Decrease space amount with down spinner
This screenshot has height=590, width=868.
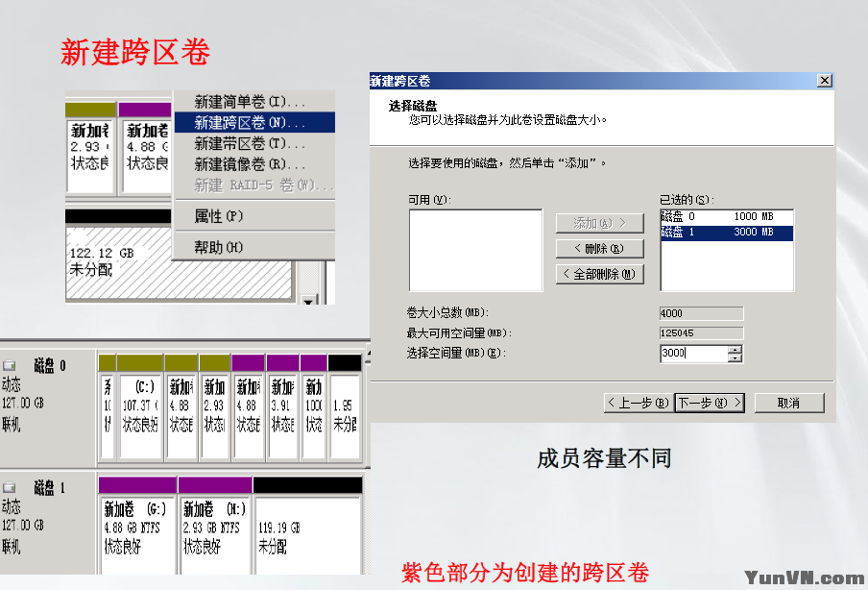click(x=735, y=357)
